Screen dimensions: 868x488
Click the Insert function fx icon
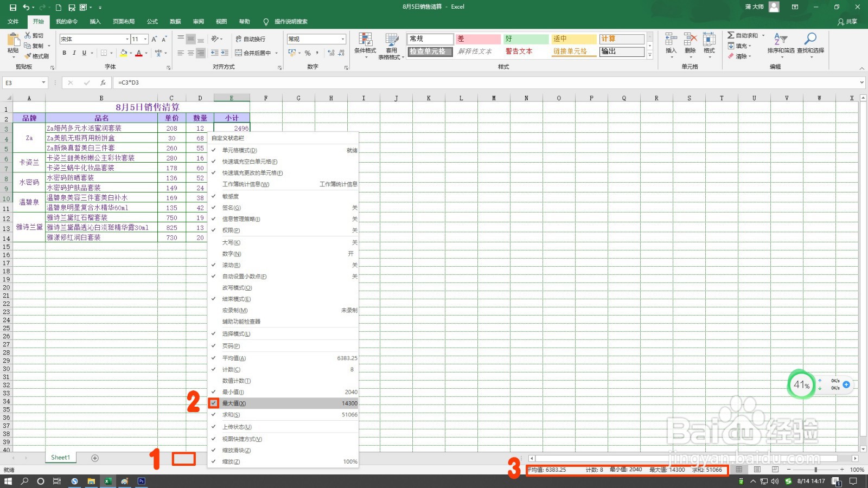[x=103, y=82]
